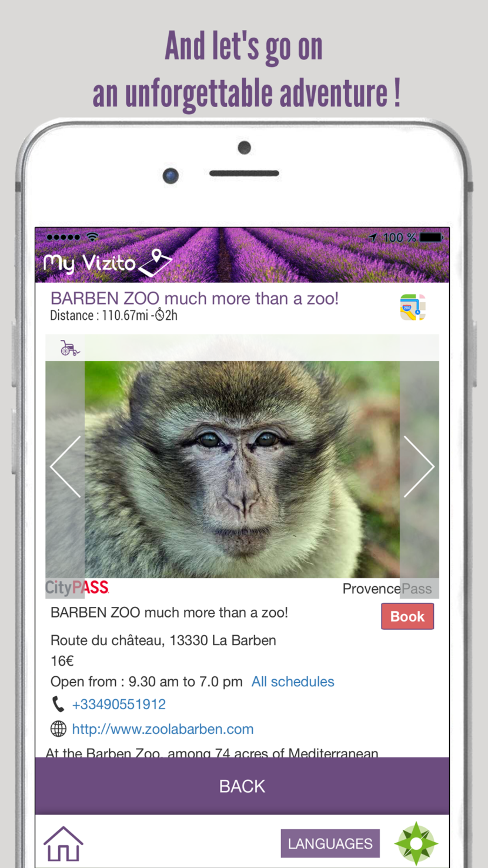Open All schedules link

(293, 682)
